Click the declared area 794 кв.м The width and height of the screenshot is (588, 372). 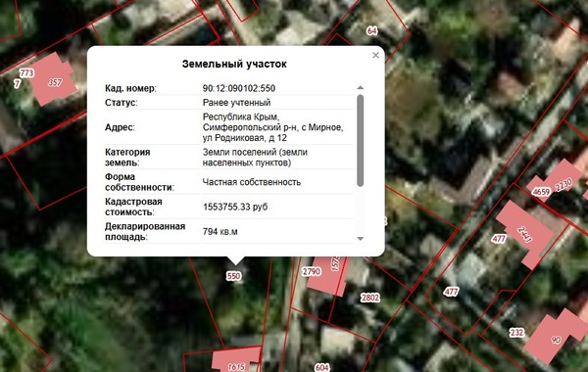pyautogui.click(x=220, y=231)
